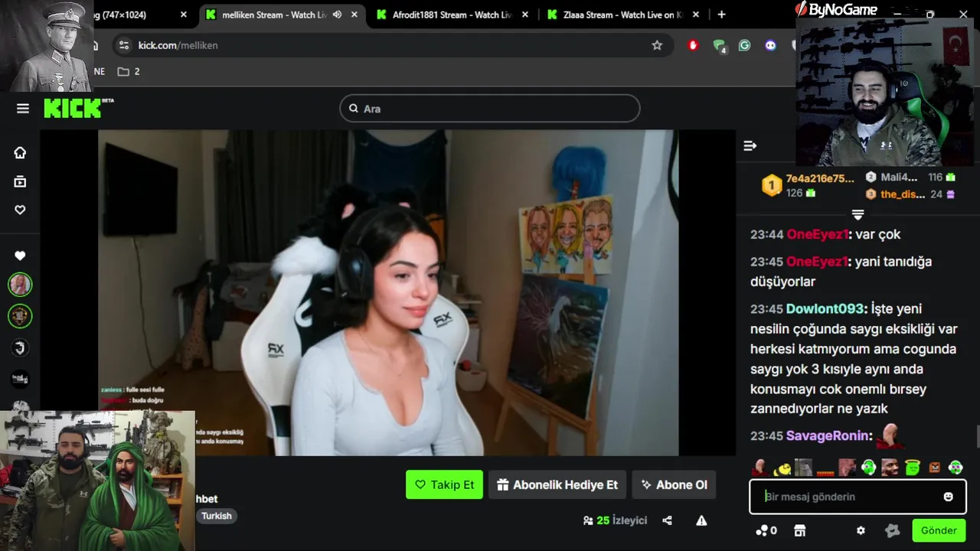Open the purple extension icon in the toolbar

tap(770, 45)
